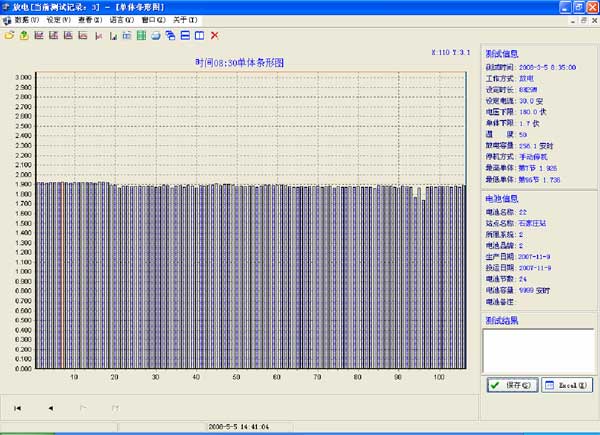This screenshot has width=600, height=435.
Task: Show the cell bar chart via bar-graph icon
Action: [113, 36]
